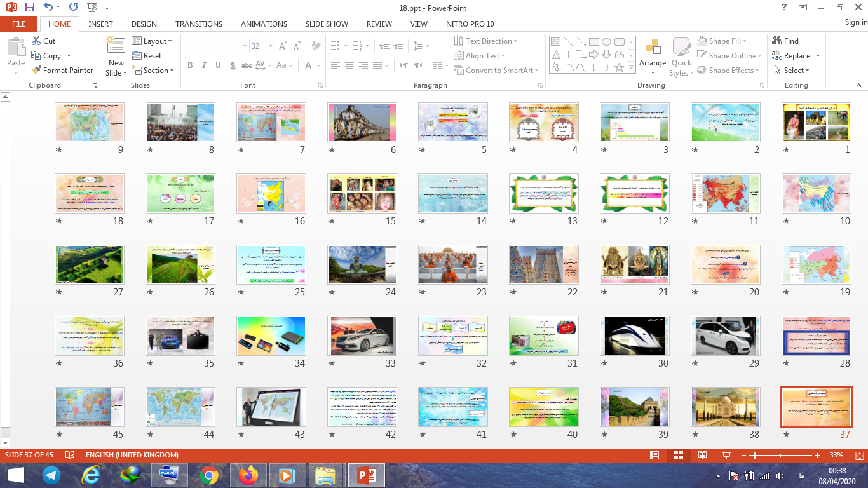Click the Save icon in Quick Access Toolbar
The image size is (868, 488).
(29, 8)
